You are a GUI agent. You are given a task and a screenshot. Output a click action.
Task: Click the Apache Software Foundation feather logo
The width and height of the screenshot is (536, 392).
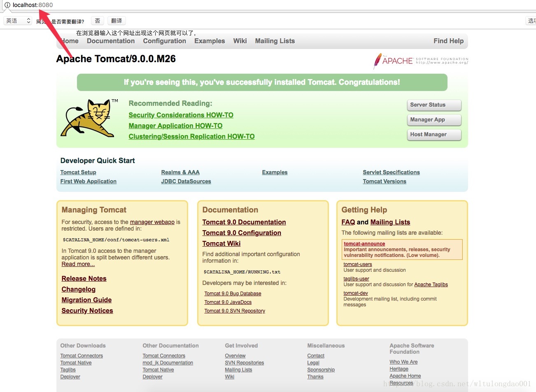tap(421, 61)
